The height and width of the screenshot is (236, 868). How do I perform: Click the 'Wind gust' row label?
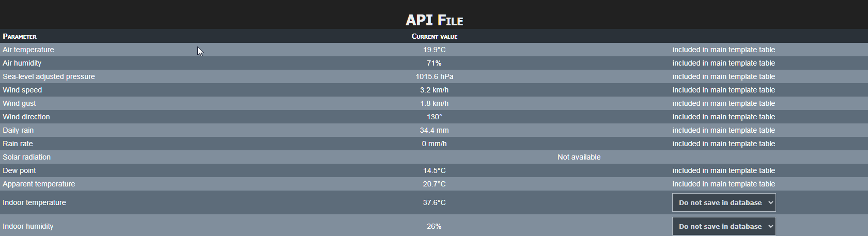click(19, 103)
